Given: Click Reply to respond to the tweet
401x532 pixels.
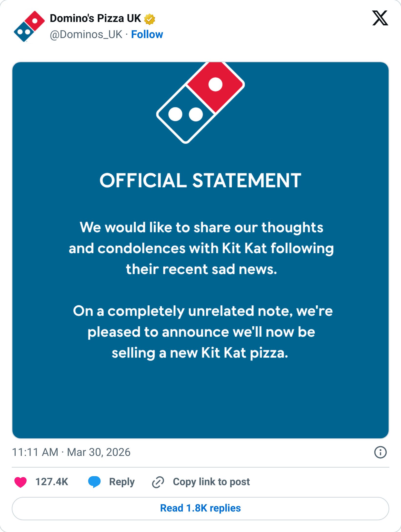Looking at the screenshot, I should (121, 482).
